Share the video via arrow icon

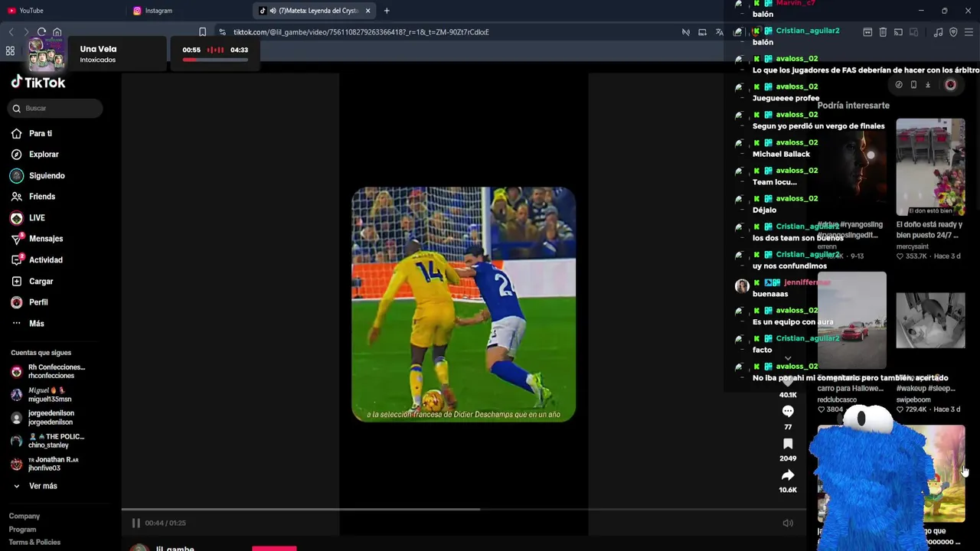tap(788, 475)
